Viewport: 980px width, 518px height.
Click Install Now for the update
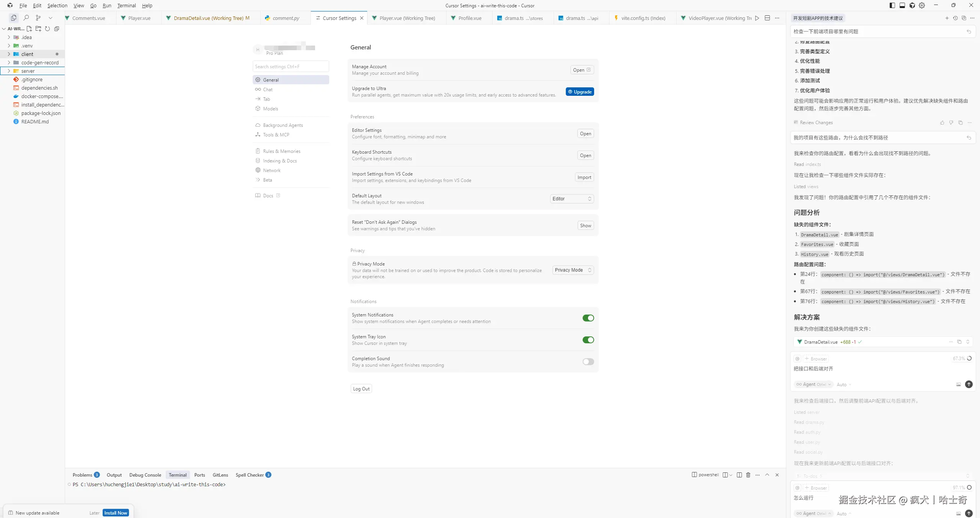[x=116, y=513]
